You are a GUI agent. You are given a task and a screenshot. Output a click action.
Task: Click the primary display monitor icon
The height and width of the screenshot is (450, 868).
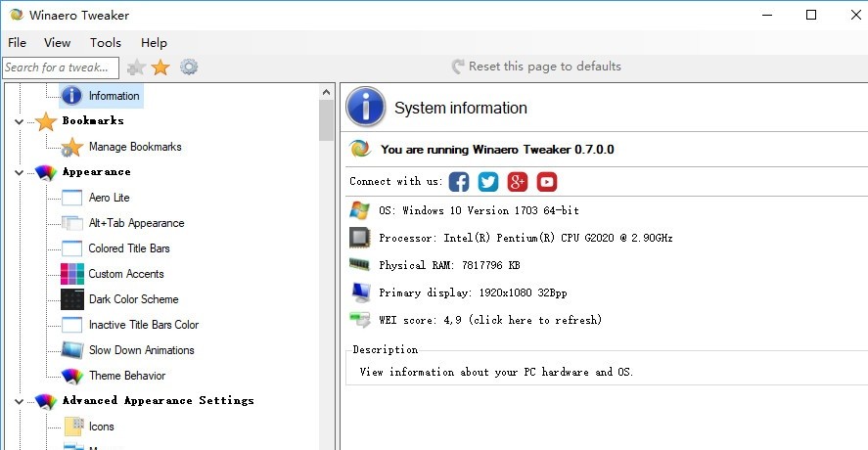click(361, 292)
